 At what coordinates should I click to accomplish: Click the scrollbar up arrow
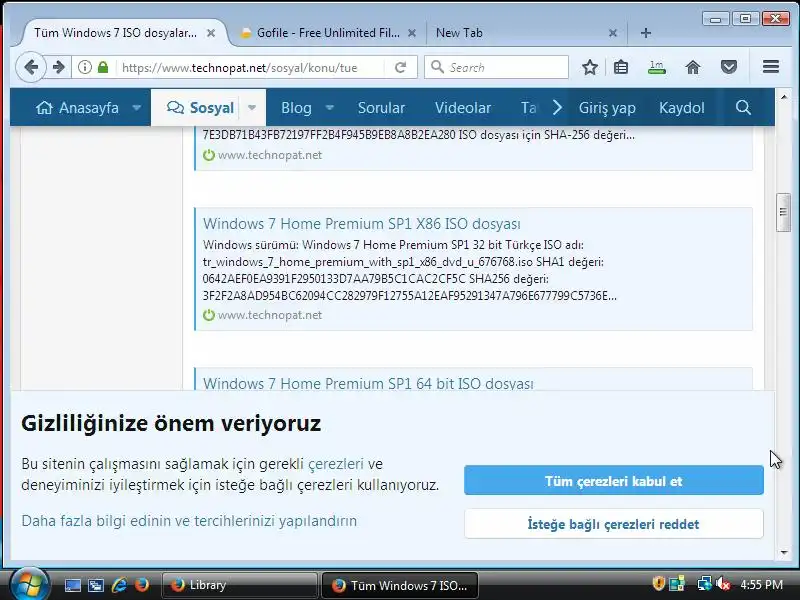(x=783, y=96)
